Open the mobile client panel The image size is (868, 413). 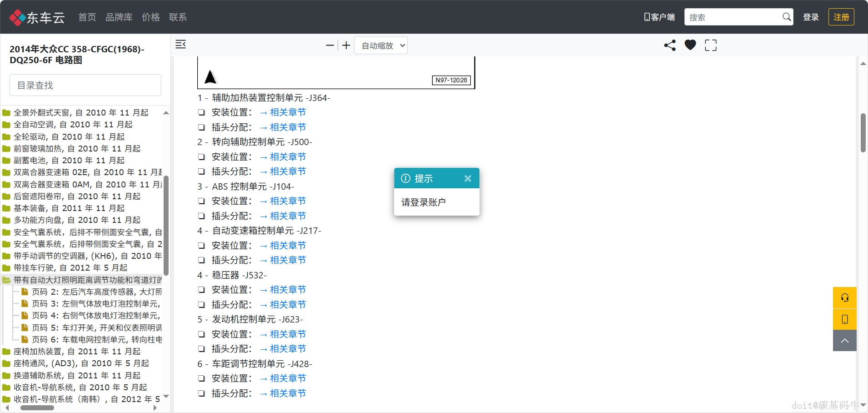click(844, 319)
